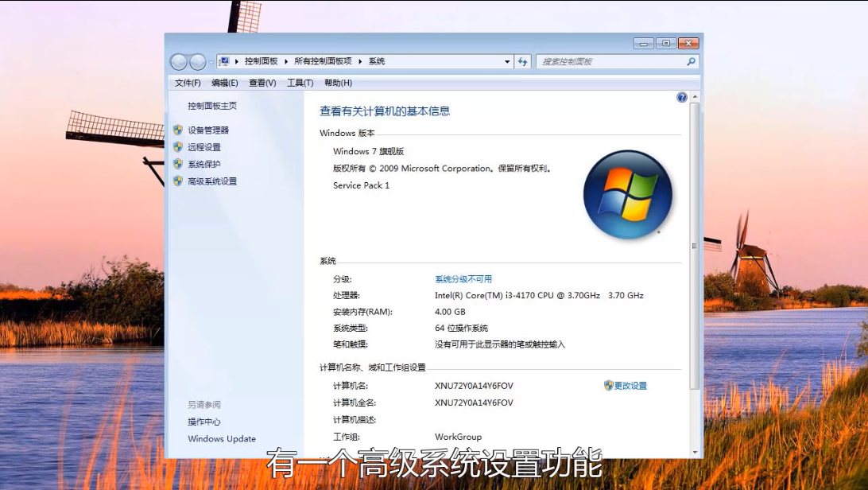This screenshot has height=490, width=868.
Task: Open the 帮助(H) menu
Action: click(x=339, y=83)
